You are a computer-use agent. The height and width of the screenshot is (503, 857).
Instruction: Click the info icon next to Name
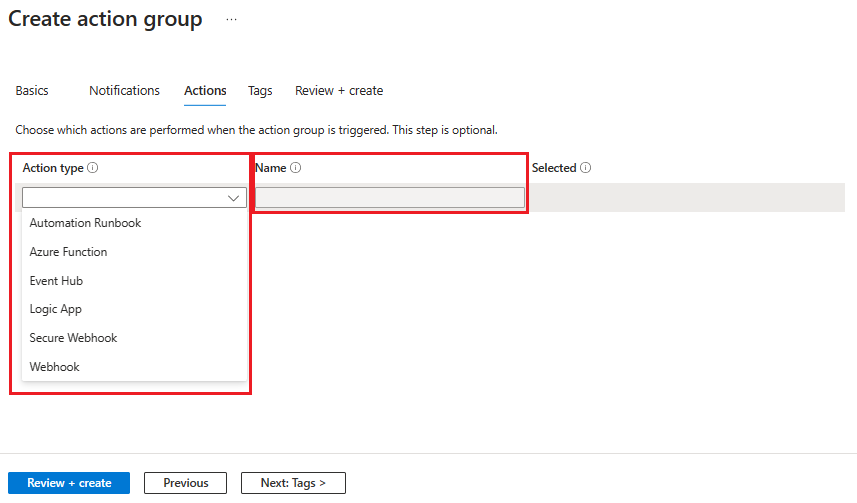click(x=296, y=168)
